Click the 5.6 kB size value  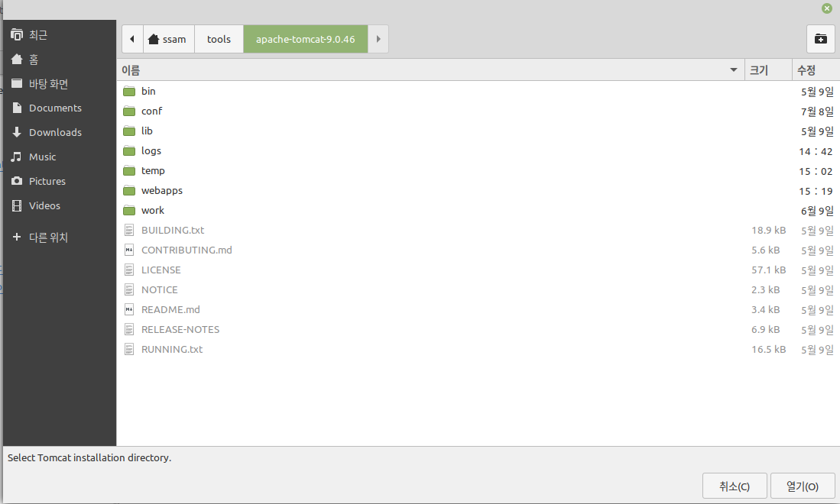[766, 250]
